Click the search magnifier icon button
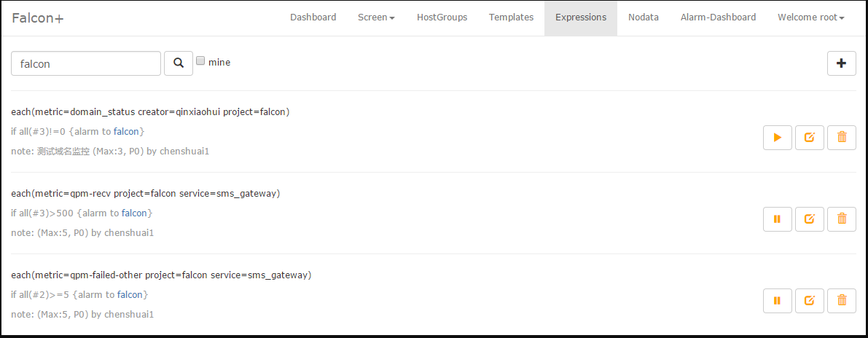This screenshot has height=338, width=868. (x=179, y=63)
